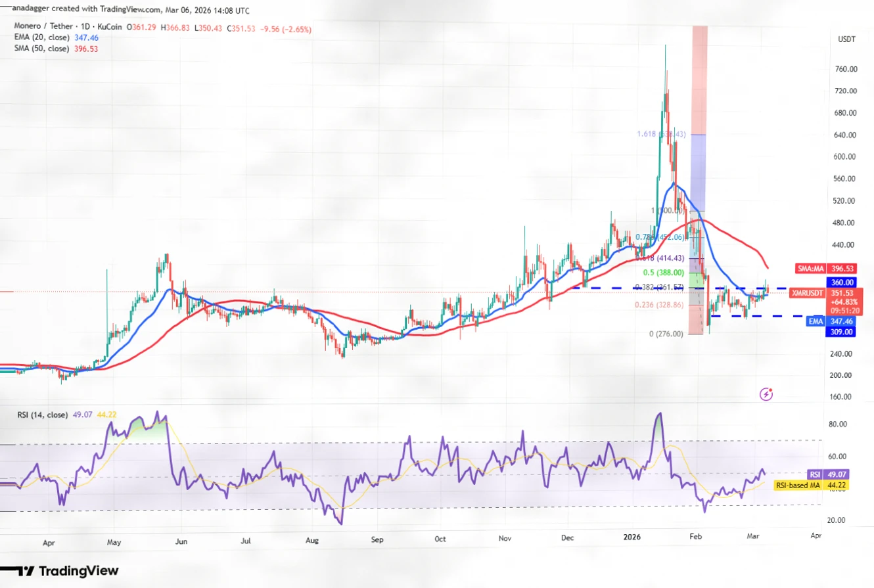Click the USDT currency label on price axis
The image size is (874, 588).
click(x=846, y=40)
